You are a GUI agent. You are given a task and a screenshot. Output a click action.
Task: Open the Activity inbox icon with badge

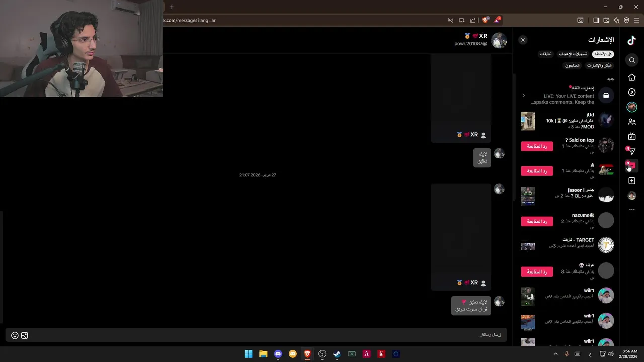[x=632, y=165]
